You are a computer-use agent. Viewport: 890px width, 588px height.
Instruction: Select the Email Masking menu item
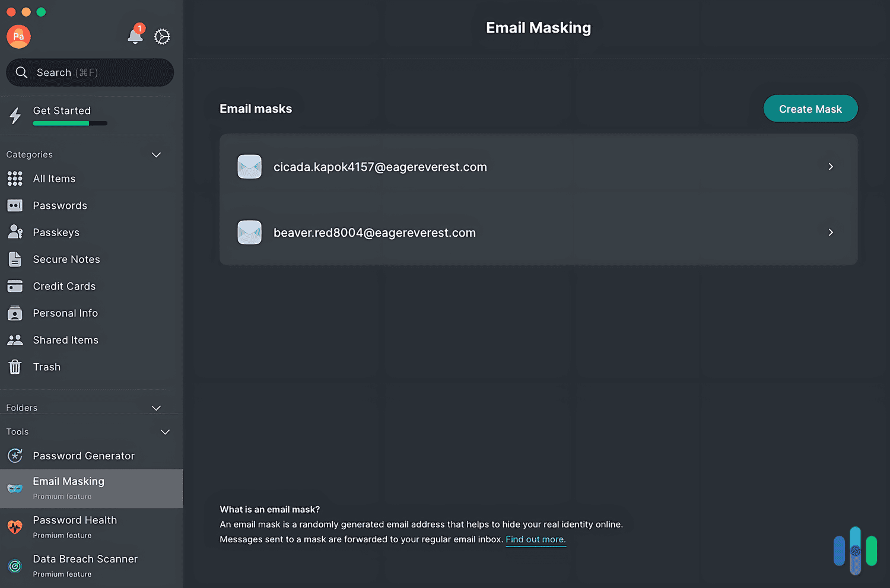coord(69,481)
